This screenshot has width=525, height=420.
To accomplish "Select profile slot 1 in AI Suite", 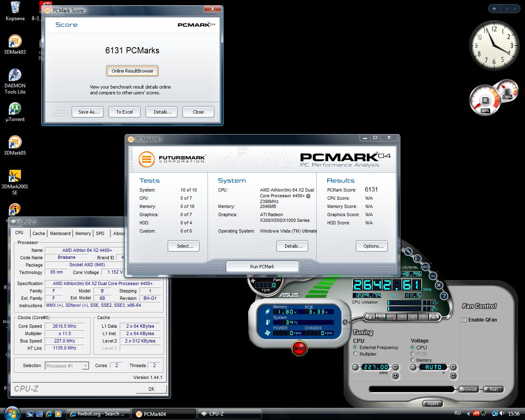I will (402, 317).
